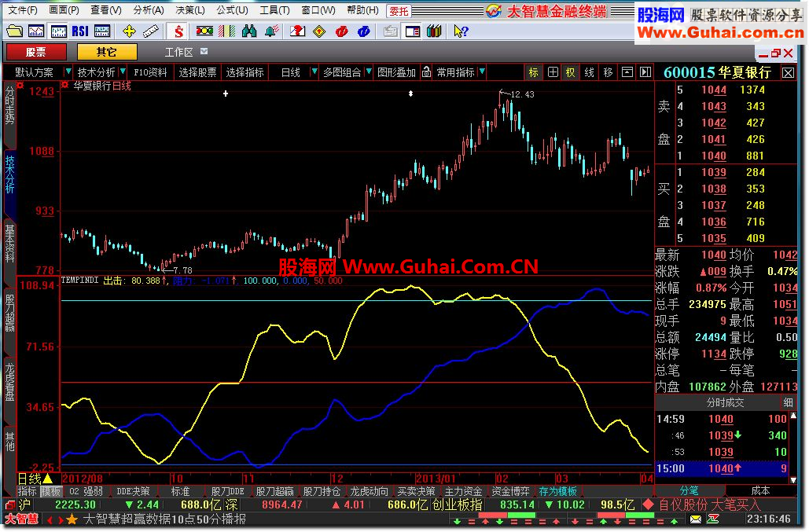Image resolution: width=809 pixels, height=532 pixels.
Task: Switch to the 股刀超赢 bottom tab
Action: click(x=275, y=491)
